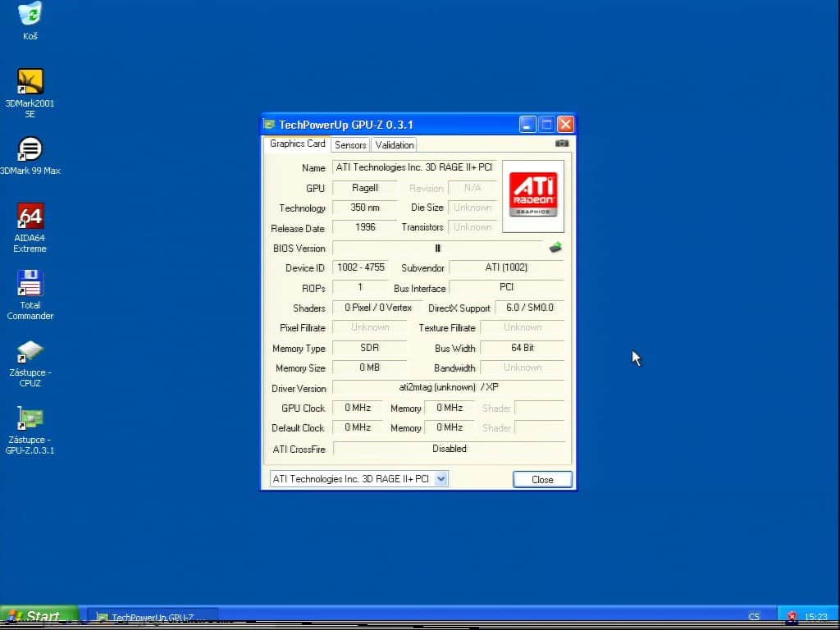This screenshot has width=840, height=630.
Task: Launch AIDA64 Extreme from desktop
Action: (30, 217)
